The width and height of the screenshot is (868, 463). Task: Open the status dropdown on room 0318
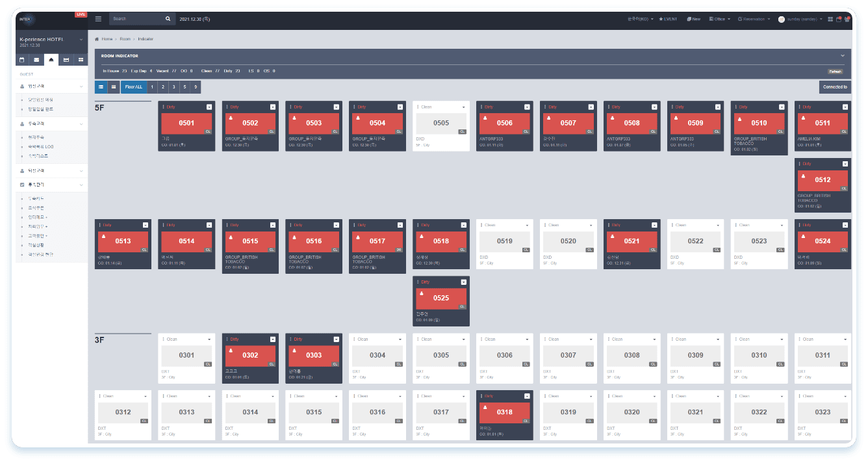click(527, 396)
